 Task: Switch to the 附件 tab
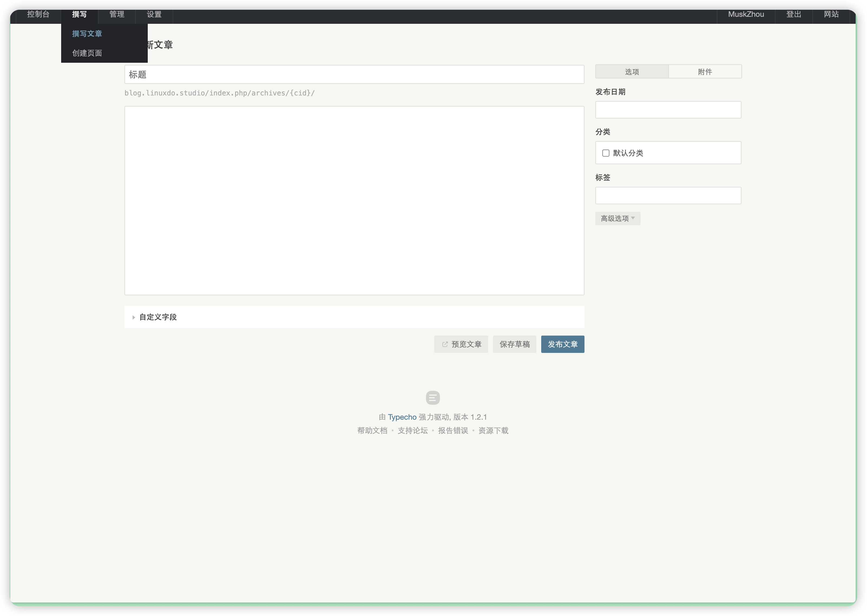pyautogui.click(x=705, y=72)
